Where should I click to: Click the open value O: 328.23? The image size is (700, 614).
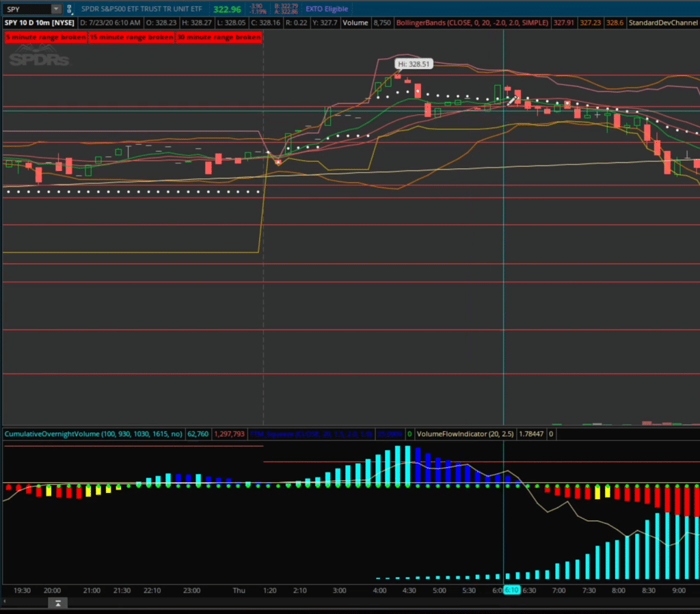(x=161, y=23)
